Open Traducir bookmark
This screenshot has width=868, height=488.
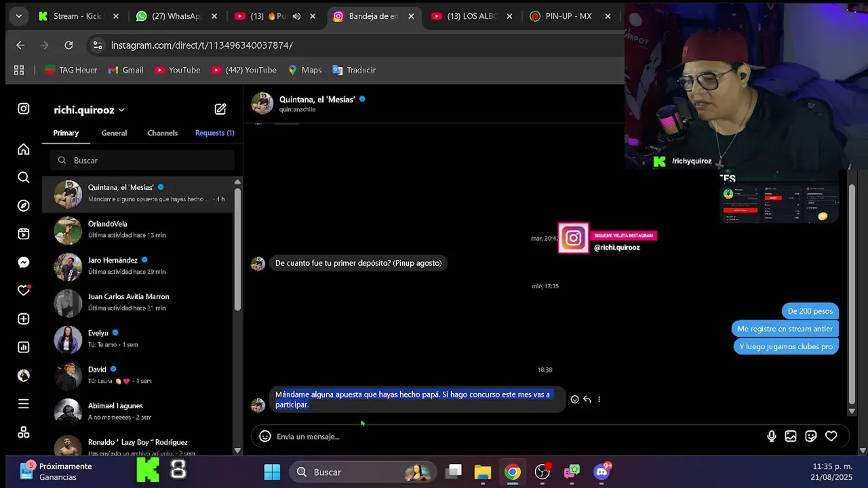click(x=354, y=70)
